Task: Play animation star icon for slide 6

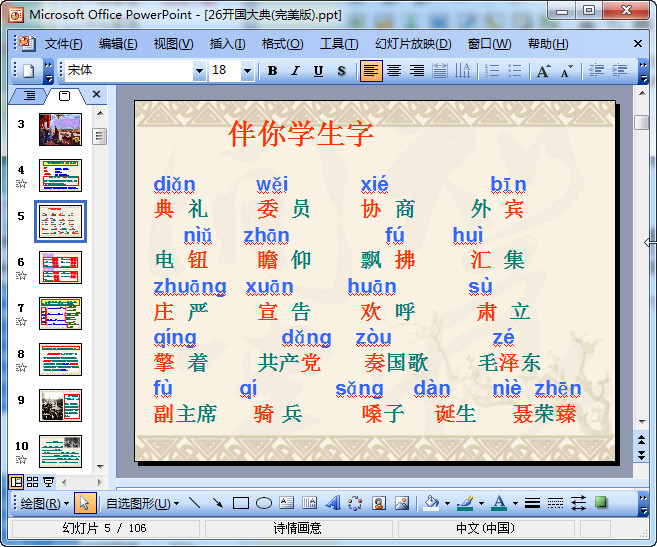Action: point(21,276)
